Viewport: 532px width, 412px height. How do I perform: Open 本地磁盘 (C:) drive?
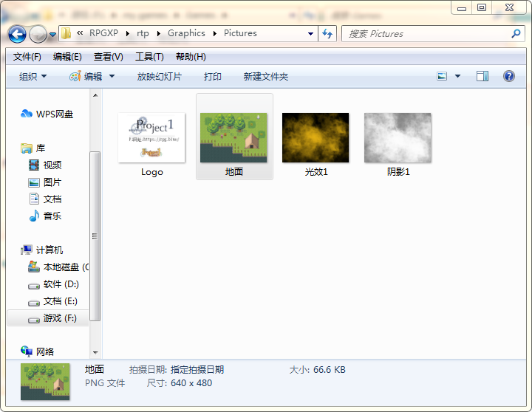(58, 267)
